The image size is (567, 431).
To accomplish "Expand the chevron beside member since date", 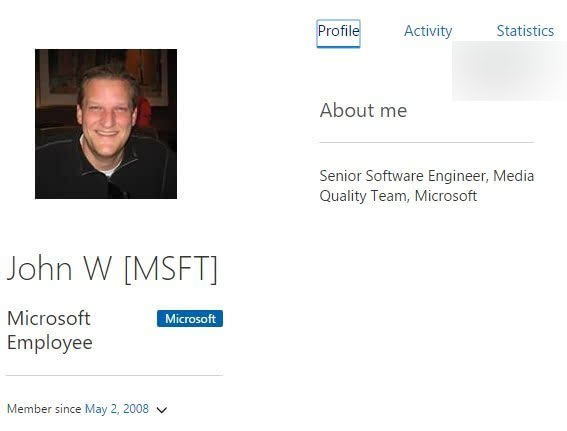I will (162, 410).
